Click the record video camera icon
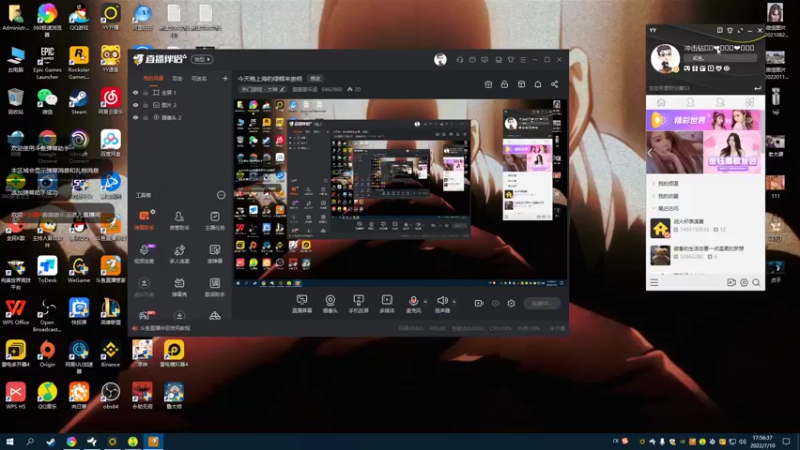The width and height of the screenshot is (800, 450). pos(479,303)
